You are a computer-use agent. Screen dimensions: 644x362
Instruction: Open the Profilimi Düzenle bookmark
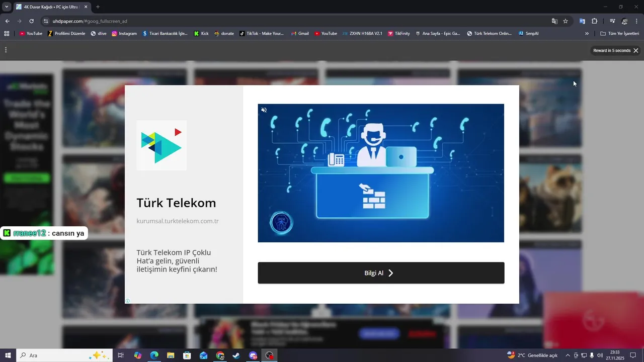coord(66,34)
